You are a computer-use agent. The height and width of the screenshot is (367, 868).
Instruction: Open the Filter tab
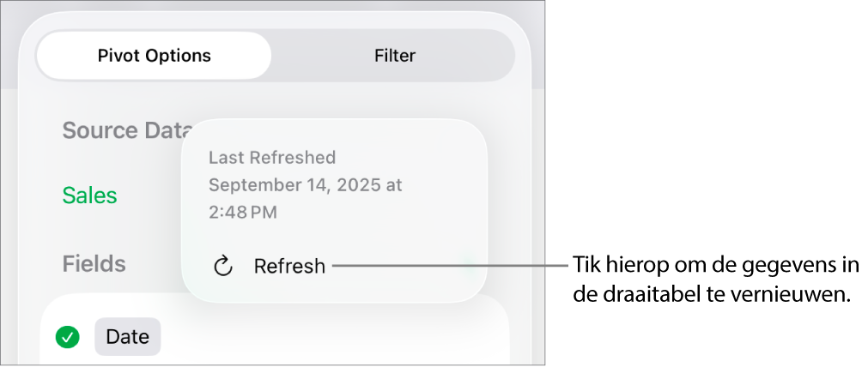point(395,56)
